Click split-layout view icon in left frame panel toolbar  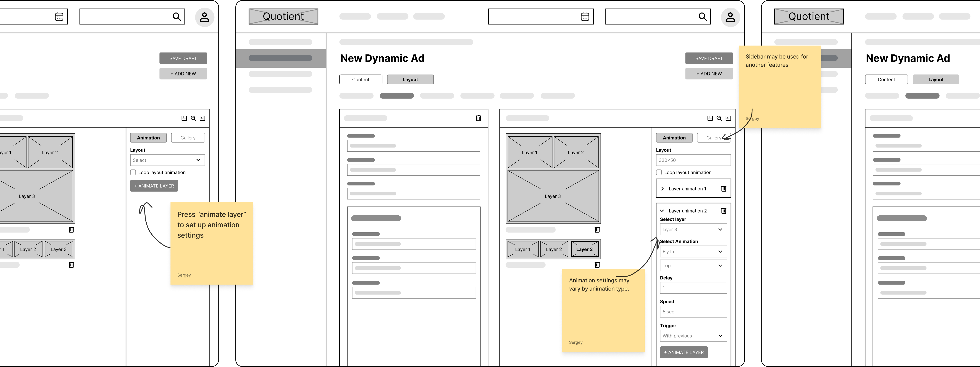click(184, 118)
